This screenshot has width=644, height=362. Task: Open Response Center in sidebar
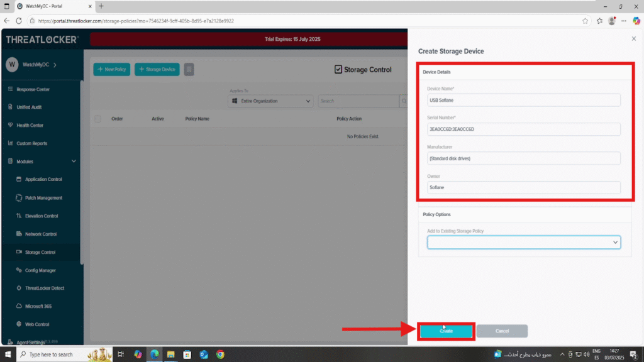(33, 89)
